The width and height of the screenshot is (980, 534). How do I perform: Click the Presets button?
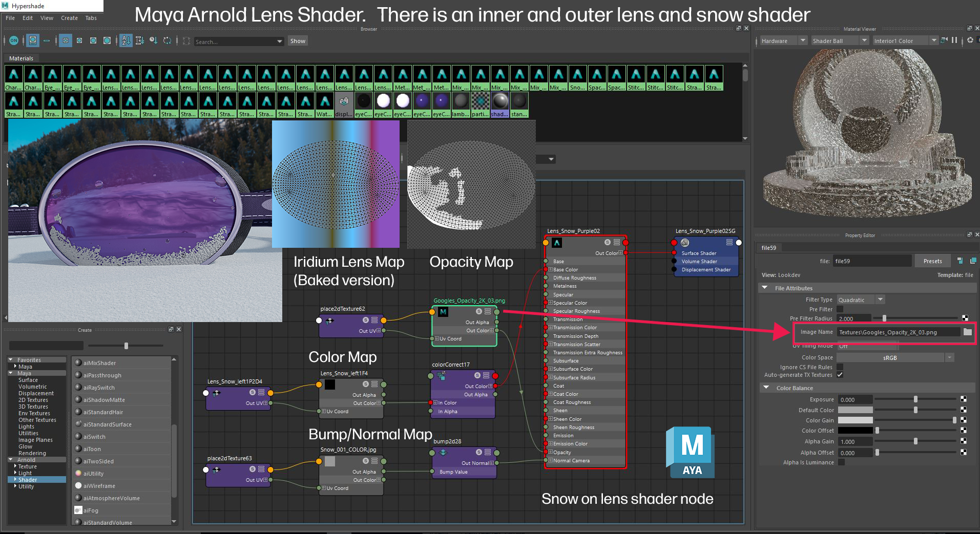coord(932,261)
